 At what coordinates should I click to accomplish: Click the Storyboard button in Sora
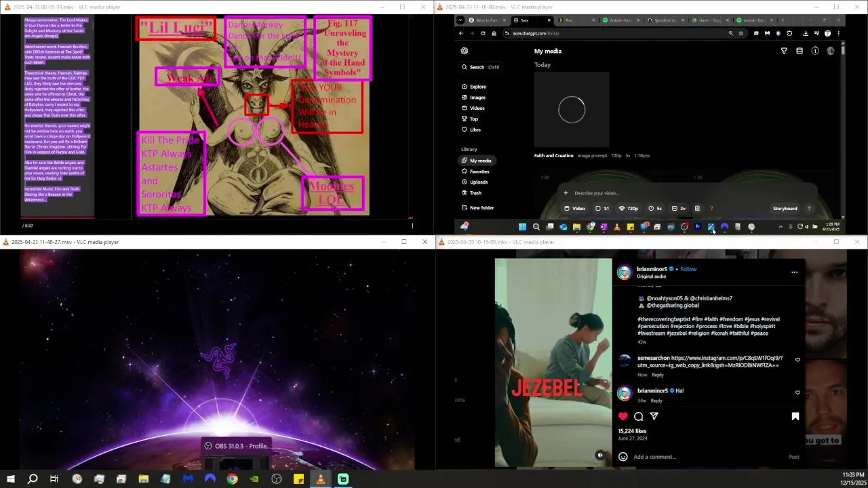click(x=785, y=209)
